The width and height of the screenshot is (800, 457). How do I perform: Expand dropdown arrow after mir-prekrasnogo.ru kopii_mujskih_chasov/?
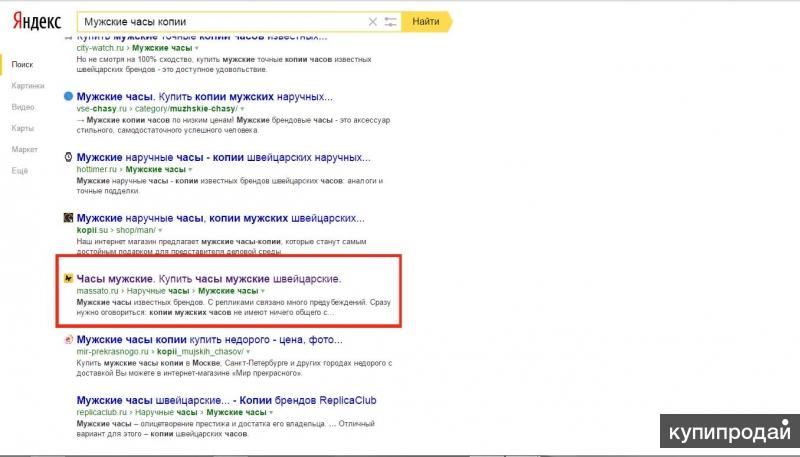pyautogui.click(x=248, y=352)
